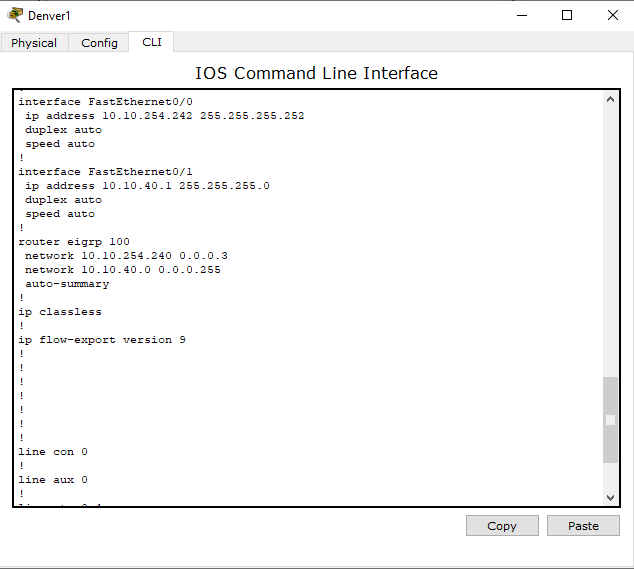Minimize the Denver1 window
The height and width of the screenshot is (569, 634).
point(521,15)
